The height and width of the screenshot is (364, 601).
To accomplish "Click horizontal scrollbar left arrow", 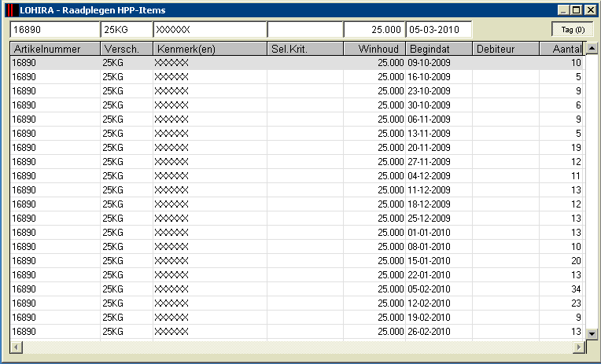I will [16, 347].
